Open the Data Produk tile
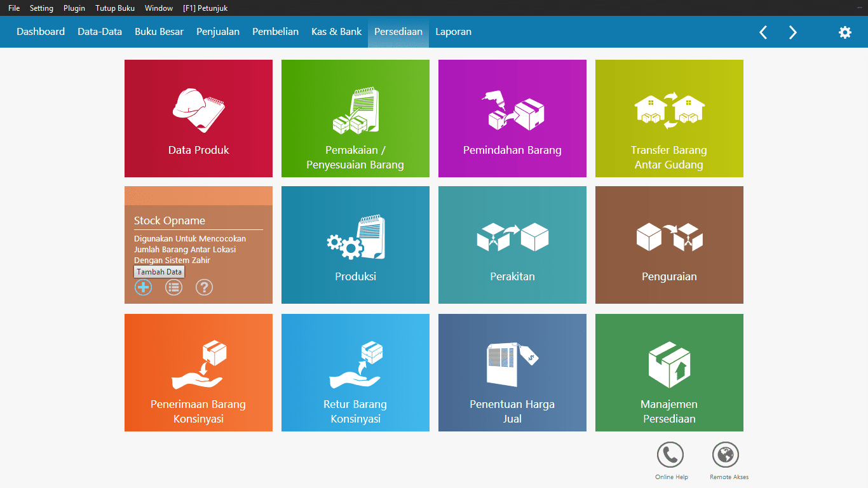868x488 pixels. coord(198,118)
